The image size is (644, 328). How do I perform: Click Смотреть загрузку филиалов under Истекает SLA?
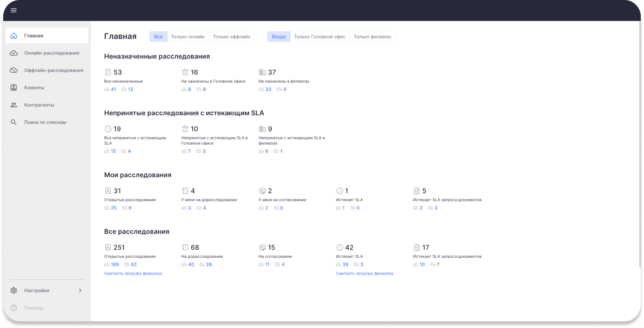(x=364, y=274)
